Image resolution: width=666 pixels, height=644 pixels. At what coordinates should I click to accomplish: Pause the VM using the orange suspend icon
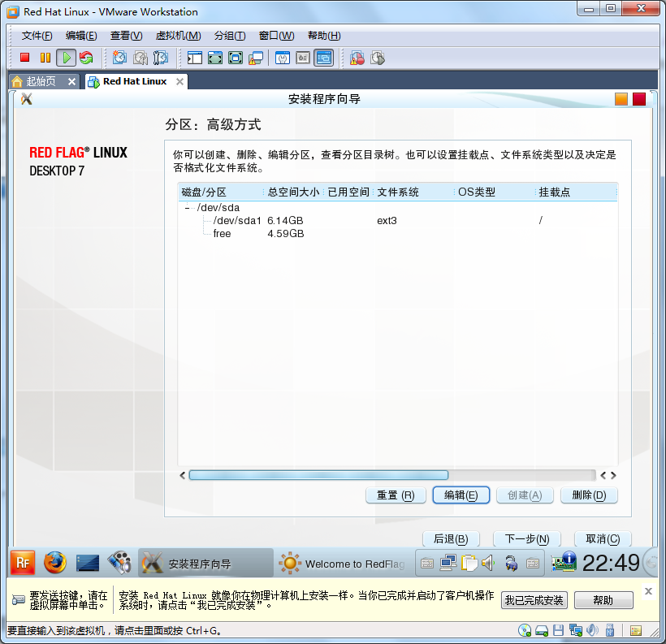tap(45, 58)
